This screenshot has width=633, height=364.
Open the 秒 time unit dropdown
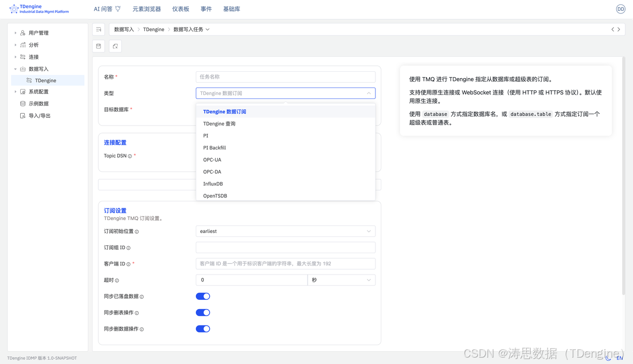(341, 280)
